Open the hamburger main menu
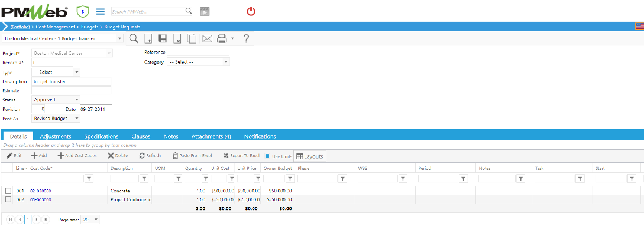Viewport: 644px width, 226px height. point(100,11)
